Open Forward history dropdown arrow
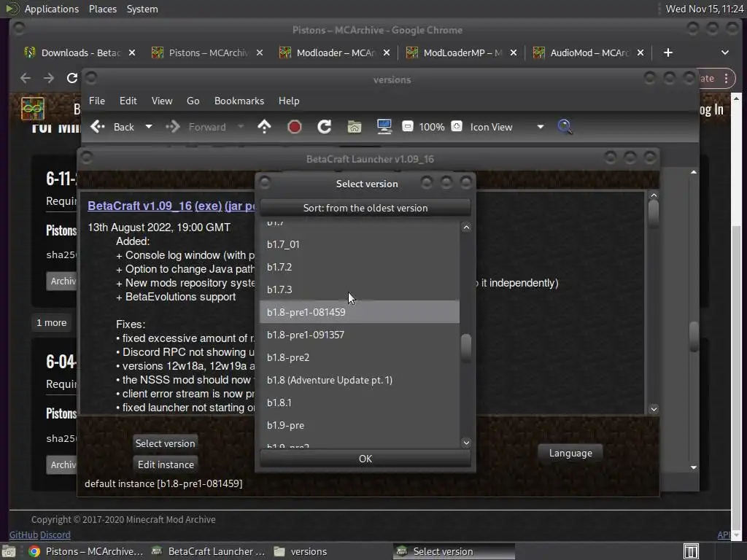747x560 pixels. tap(241, 127)
